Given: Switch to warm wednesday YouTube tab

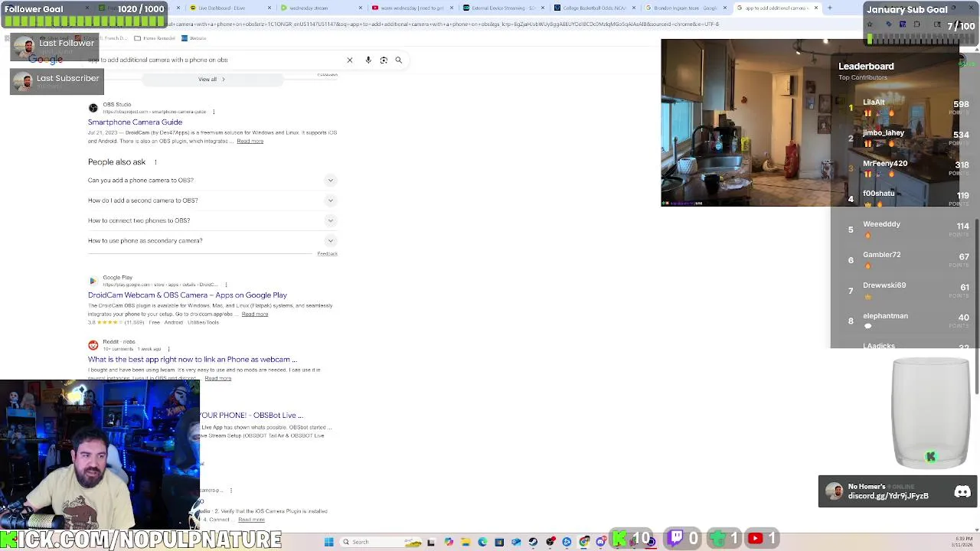Looking at the screenshot, I should 412,8.
